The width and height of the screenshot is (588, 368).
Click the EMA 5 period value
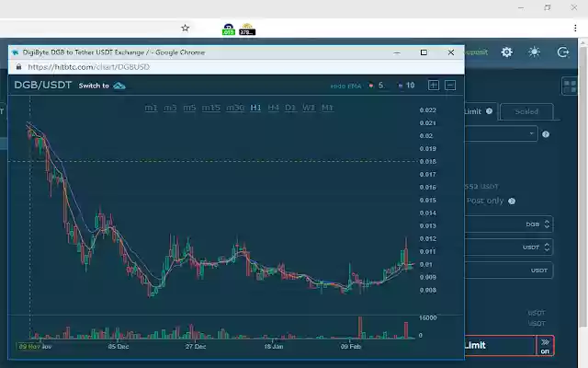pos(381,86)
